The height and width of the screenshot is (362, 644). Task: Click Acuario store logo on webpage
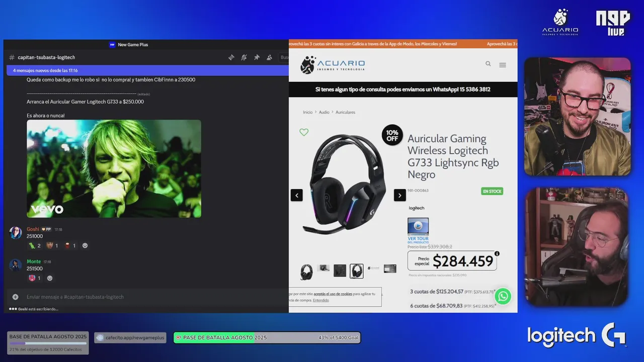(x=333, y=65)
